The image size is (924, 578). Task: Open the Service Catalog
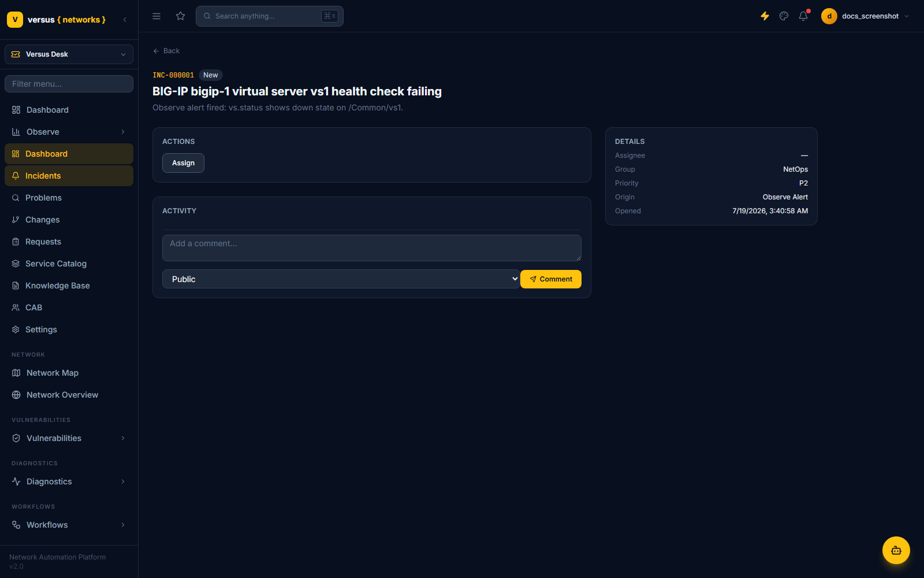pyautogui.click(x=69, y=264)
